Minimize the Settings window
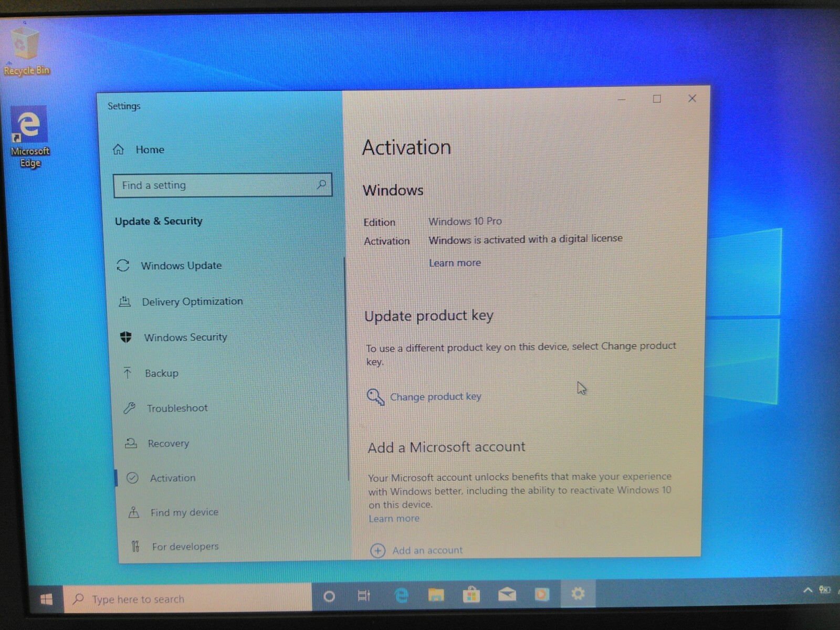840x630 pixels. [x=622, y=99]
